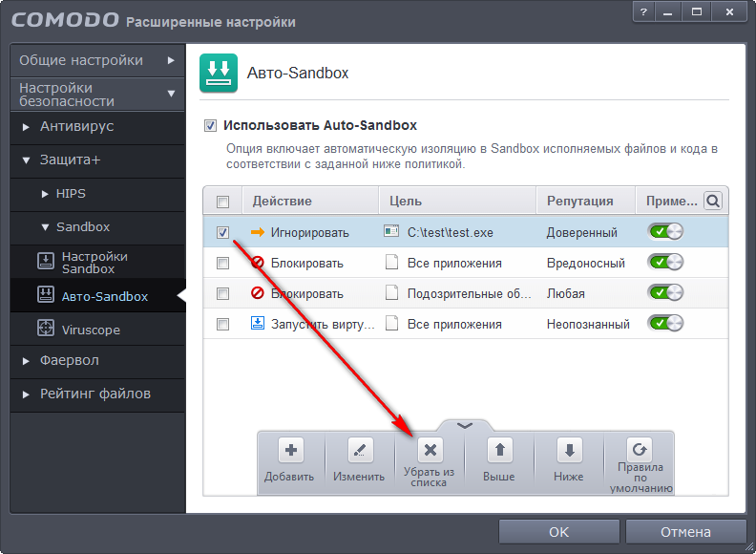The width and height of the screenshot is (756, 554).
Task: Check the Вредоносный row checkbox
Action: pyautogui.click(x=222, y=263)
